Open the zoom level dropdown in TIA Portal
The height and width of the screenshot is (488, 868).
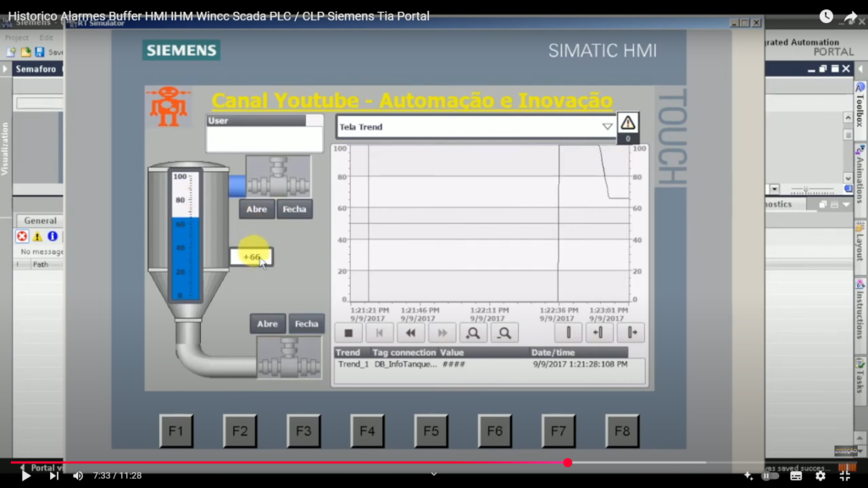pos(775,189)
